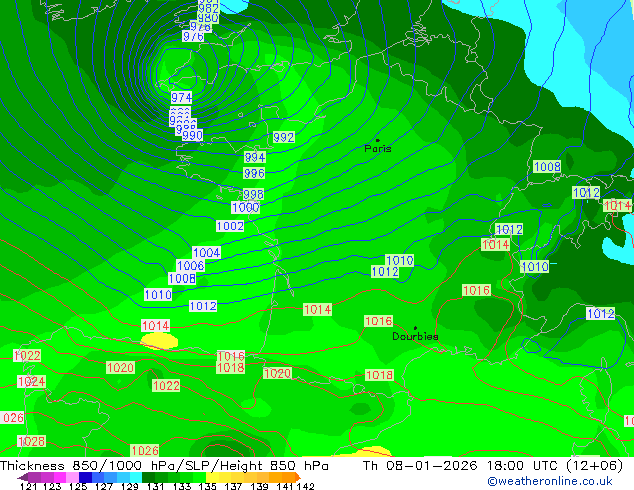Pick the brightest lime green legend swatch
This screenshot has height=490, width=634.
(x=200, y=477)
